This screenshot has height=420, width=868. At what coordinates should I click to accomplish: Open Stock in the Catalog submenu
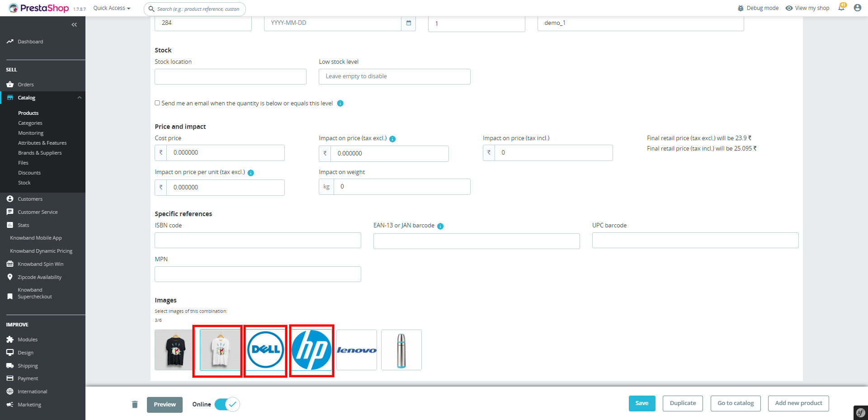pyautogui.click(x=24, y=183)
